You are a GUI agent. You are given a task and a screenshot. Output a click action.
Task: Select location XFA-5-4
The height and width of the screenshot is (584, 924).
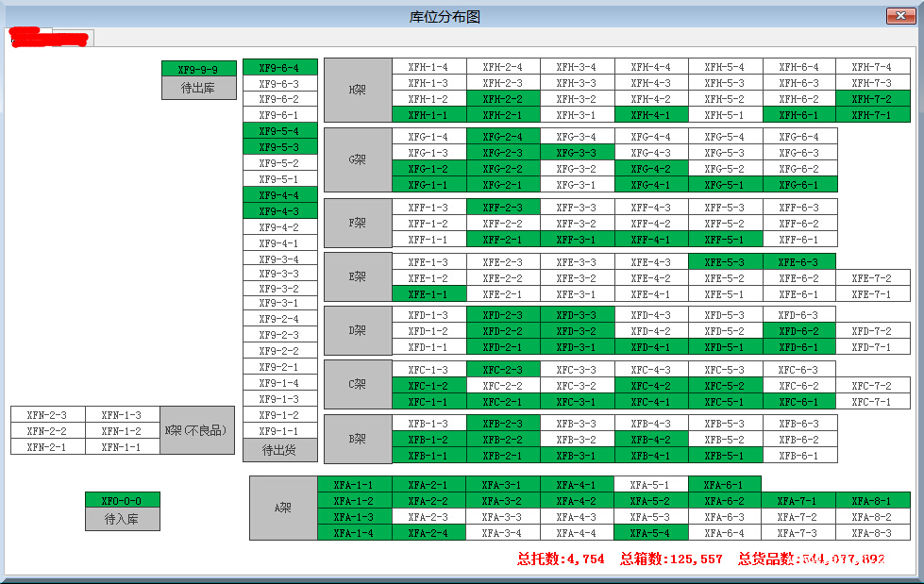650,533
